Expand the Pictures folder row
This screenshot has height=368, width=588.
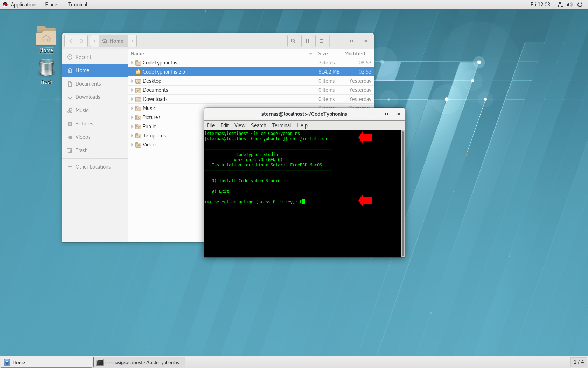tap(132, 117)
